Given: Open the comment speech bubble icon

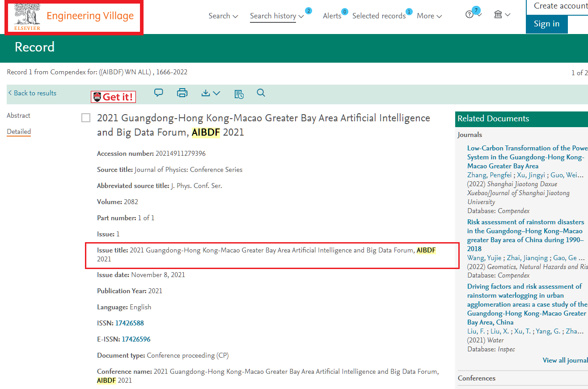Looking at the screenshot, I should tap(159, 93).
